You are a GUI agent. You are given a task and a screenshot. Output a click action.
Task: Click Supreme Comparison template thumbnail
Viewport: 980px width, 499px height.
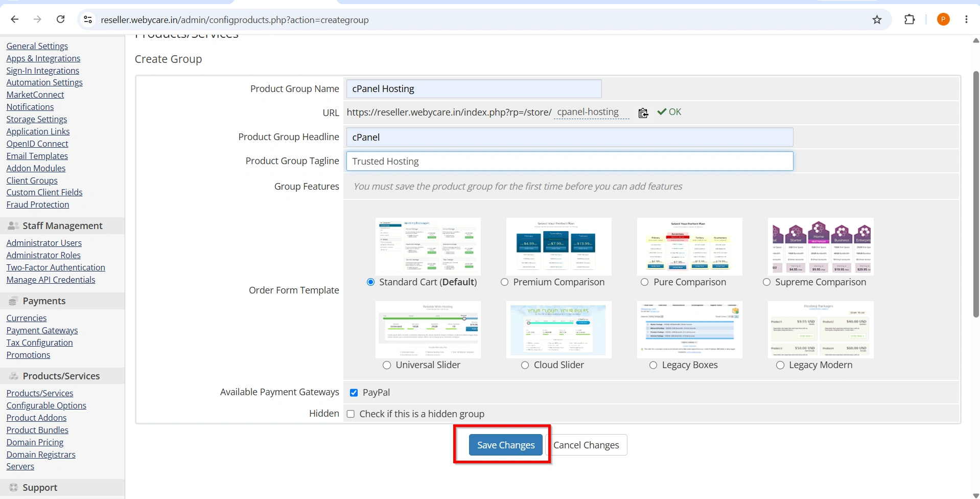coord(821,246)
